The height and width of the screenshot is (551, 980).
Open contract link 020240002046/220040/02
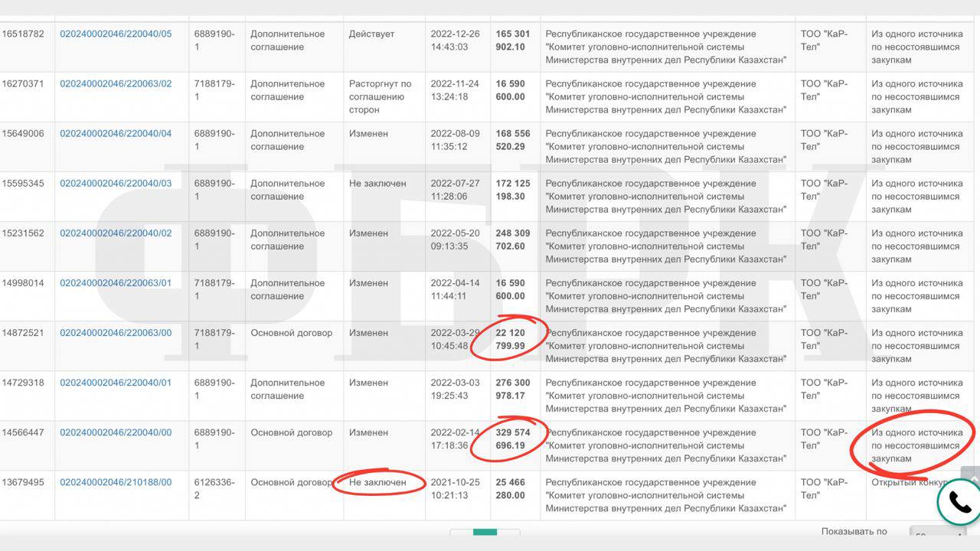click(x=116, y=233)
